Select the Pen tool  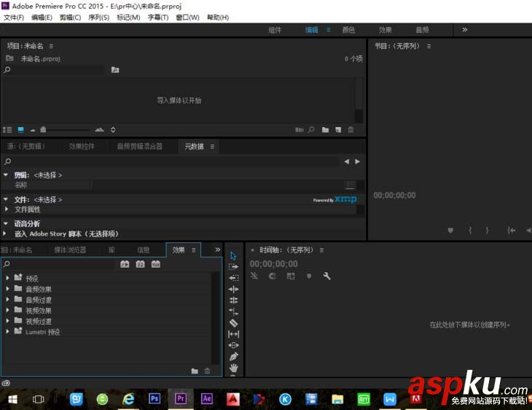(233, 356)
